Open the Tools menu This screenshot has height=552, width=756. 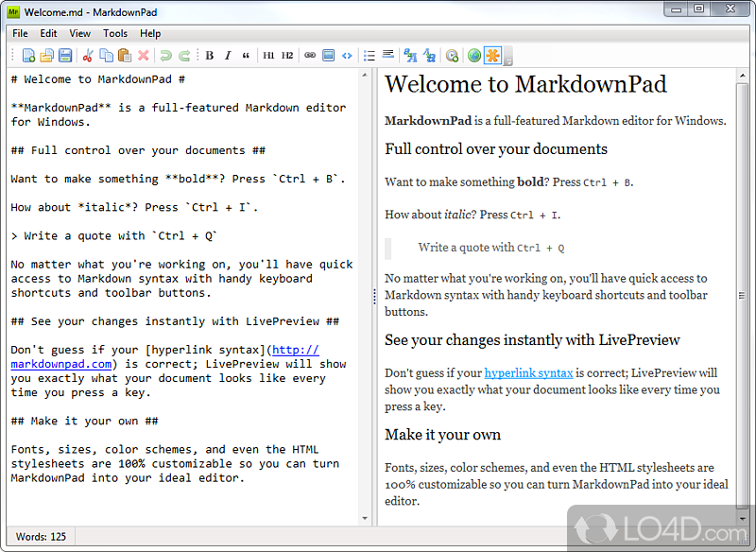(x=114, y=33)
